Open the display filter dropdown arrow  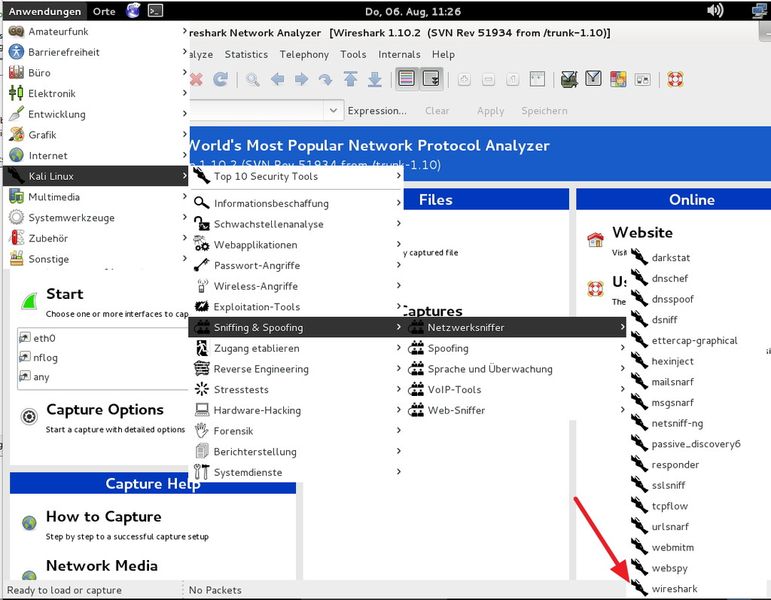click(x=333, y=110)
